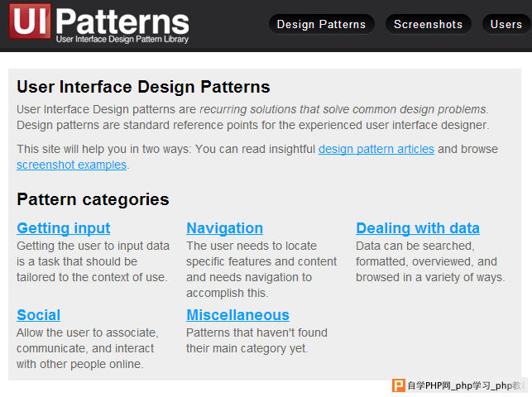
Task: Open the Design Patterns nav tab
Action: [321, 24]
